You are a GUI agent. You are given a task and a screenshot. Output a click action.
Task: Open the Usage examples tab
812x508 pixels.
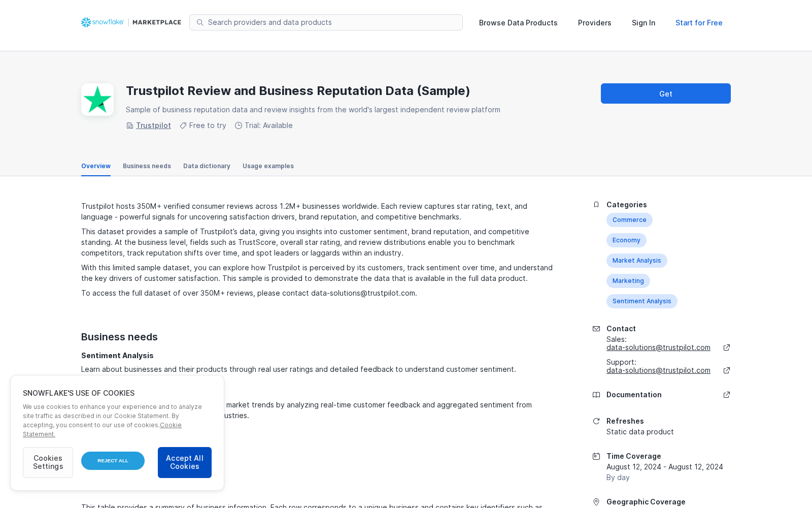[x=268, y=166]
